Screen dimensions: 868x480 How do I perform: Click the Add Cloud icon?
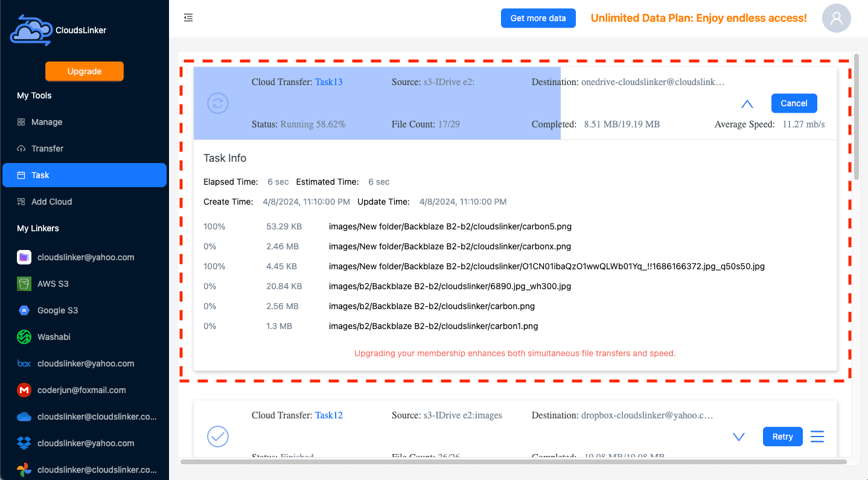coord(21,202)
